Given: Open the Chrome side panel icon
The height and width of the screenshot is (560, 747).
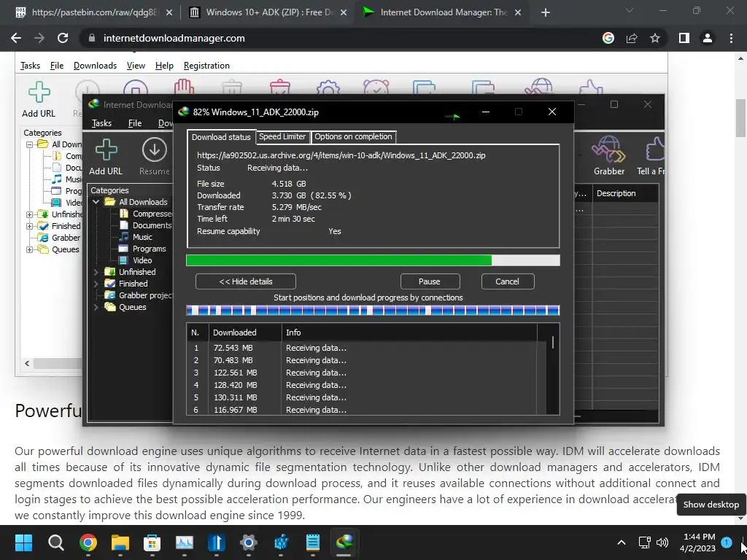Looking at the screenshot, I should tap(684, 38).
